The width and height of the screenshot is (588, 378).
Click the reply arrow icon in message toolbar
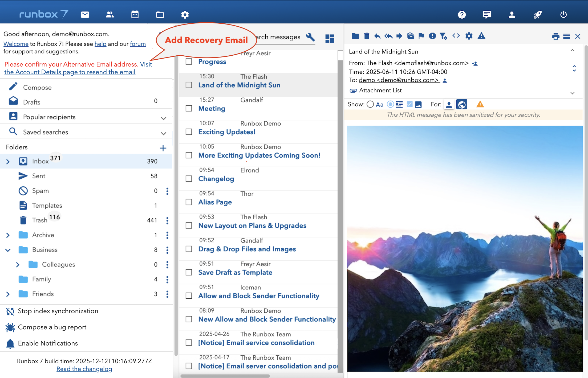click(x=377, y=36)
